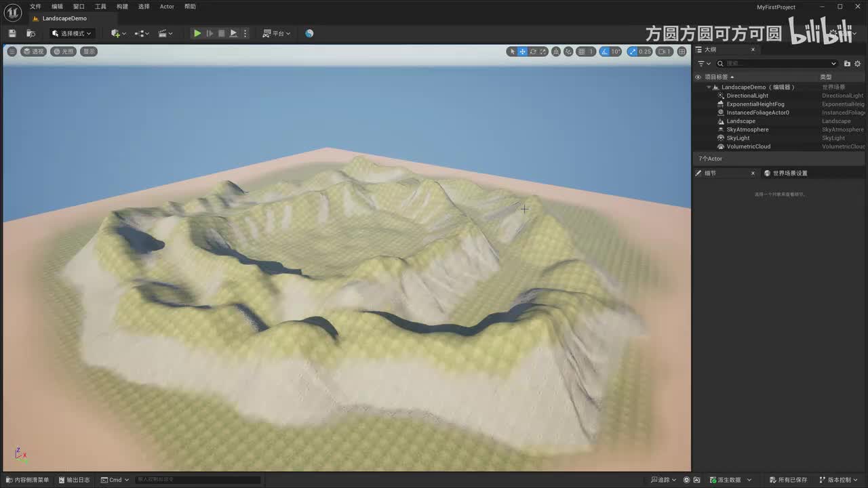Screen dimensions: 868x488
Task: Open the 构建 menu
Action: [122, 7]
